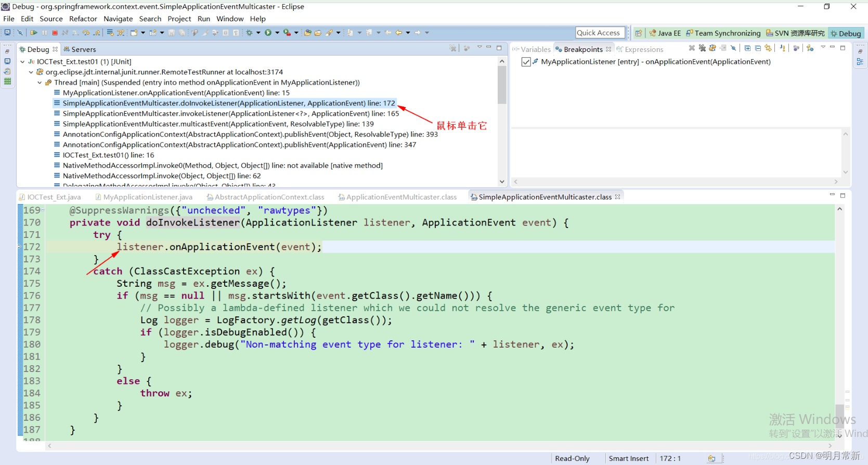Collapse the RemoteTestRunner node

point(31,72)
